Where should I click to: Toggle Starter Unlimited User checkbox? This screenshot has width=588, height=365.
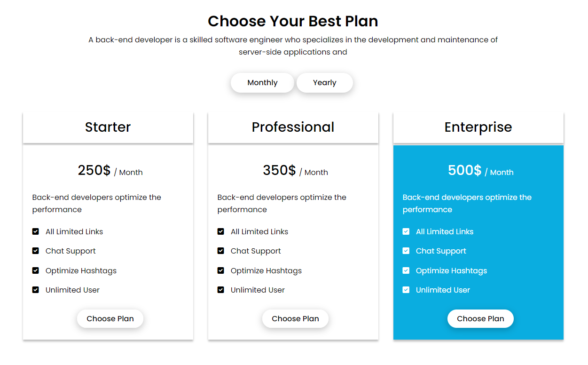coord(36,290)
